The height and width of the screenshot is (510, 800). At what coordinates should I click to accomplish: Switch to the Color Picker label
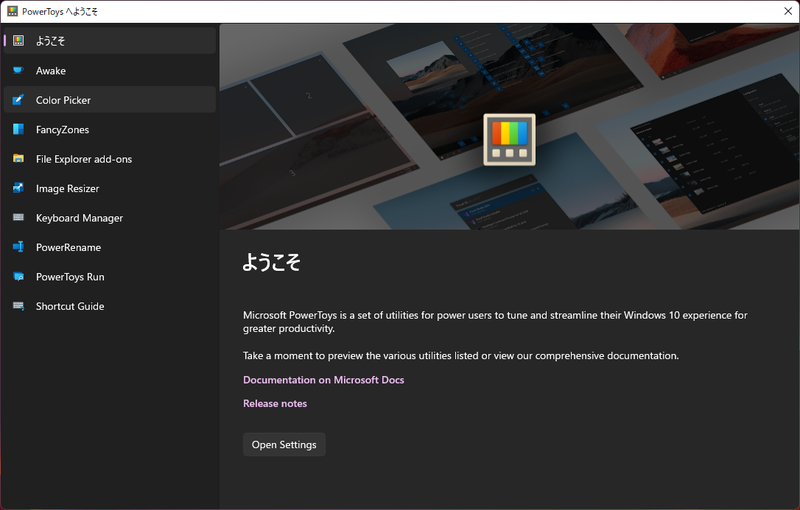[x=63, y=100]
